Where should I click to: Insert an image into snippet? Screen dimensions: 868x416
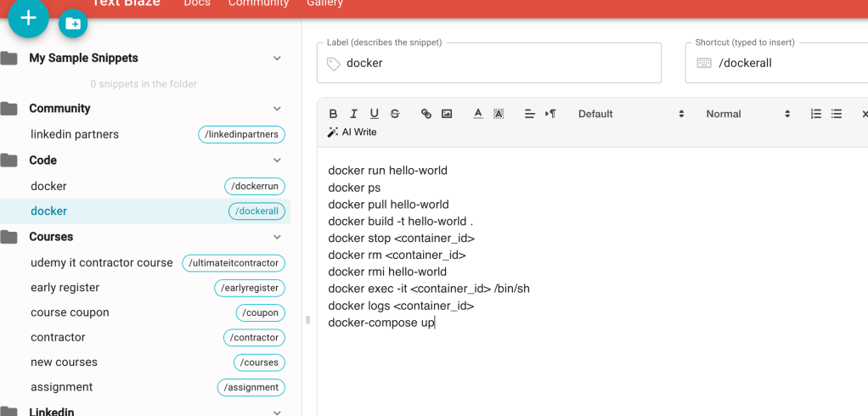tap(447, 114)
